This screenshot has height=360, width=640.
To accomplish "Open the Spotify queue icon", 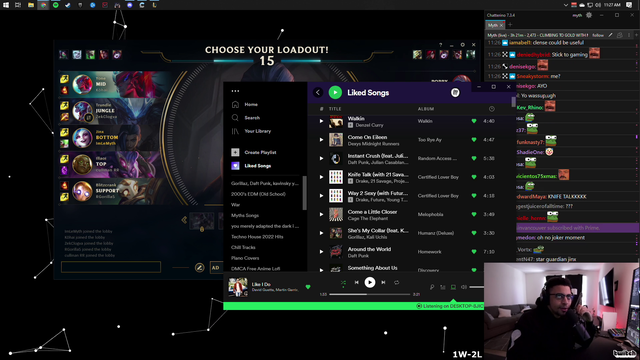I will pos(442,287).
